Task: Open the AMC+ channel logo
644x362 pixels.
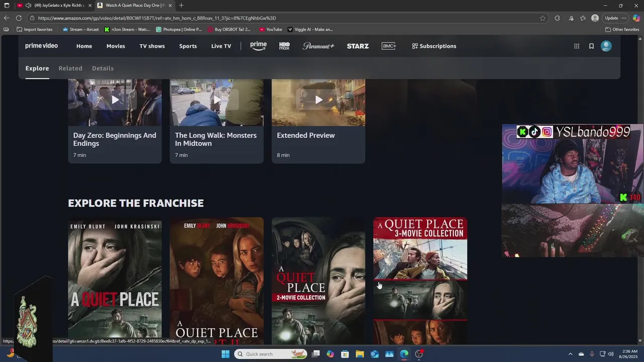Action: pos(388,46)
